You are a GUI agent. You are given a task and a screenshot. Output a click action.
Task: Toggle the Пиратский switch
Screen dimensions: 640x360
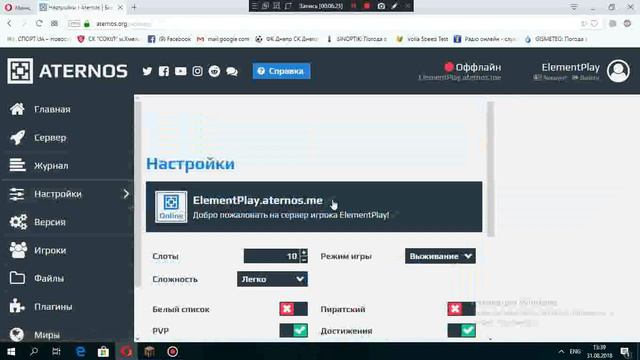point(461,309)
